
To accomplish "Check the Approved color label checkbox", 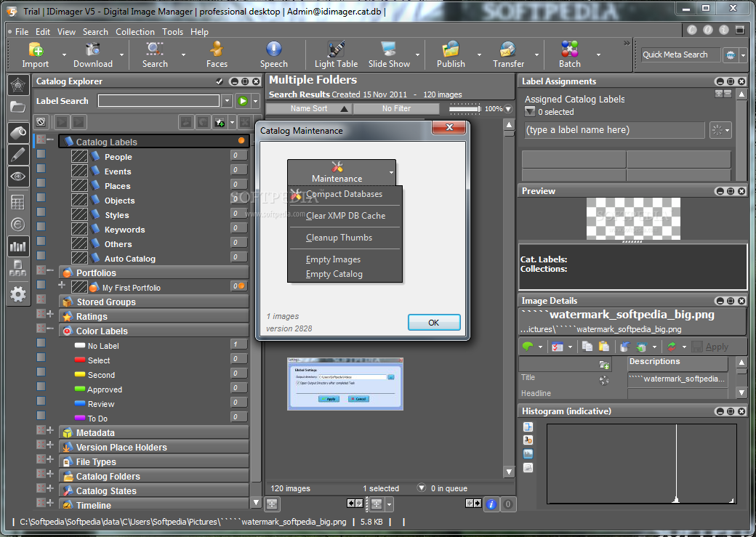I will (x=41, y=386).
